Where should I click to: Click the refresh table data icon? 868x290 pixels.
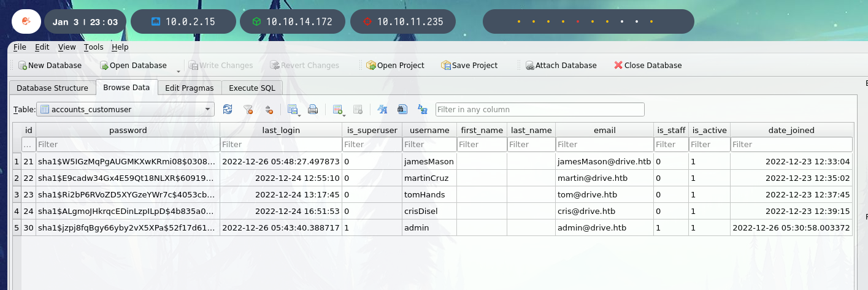pyautogui.click(x=228, y=110)
